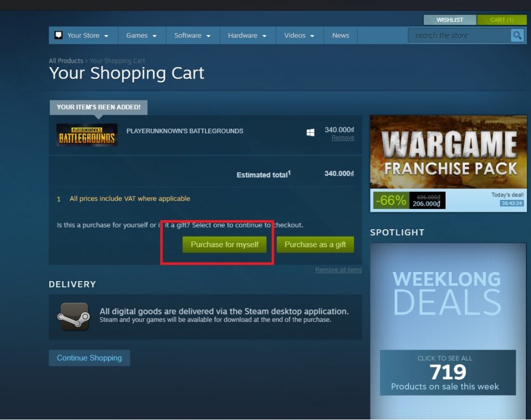This screenshot has height=420, width=531.
Task: Click the Continue Shopping button
Action: coord(89,358)
